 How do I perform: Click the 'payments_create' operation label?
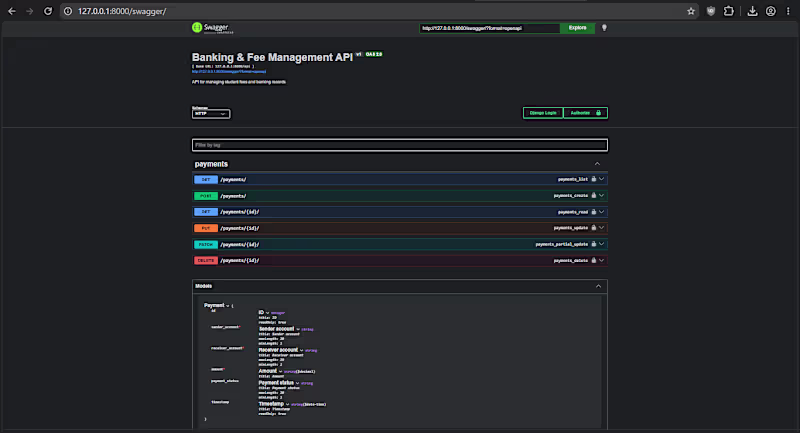pos(570,196)
